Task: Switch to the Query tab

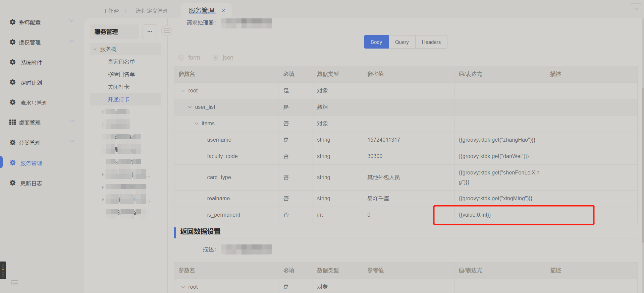Action: [401, 42]
